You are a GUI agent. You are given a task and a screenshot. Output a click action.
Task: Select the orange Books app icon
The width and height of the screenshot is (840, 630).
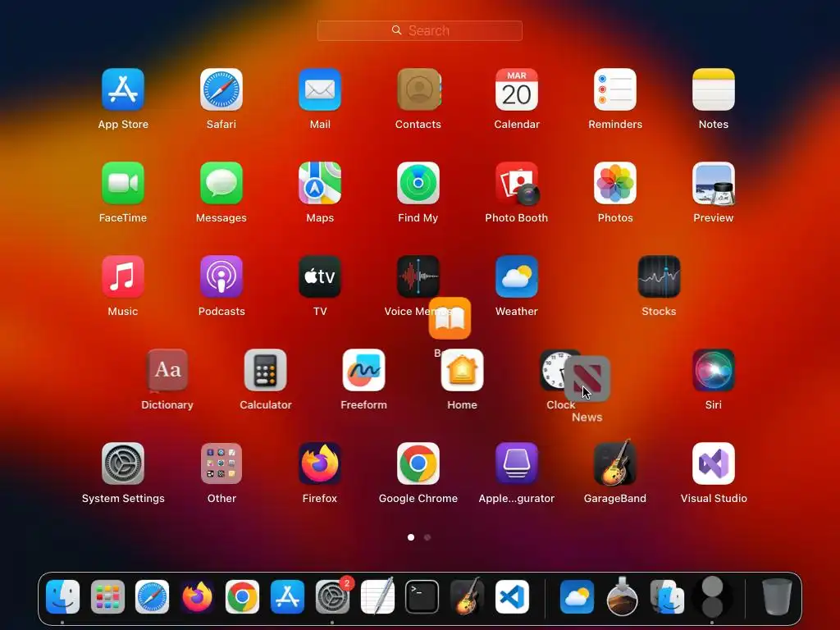tap(450, 318)
